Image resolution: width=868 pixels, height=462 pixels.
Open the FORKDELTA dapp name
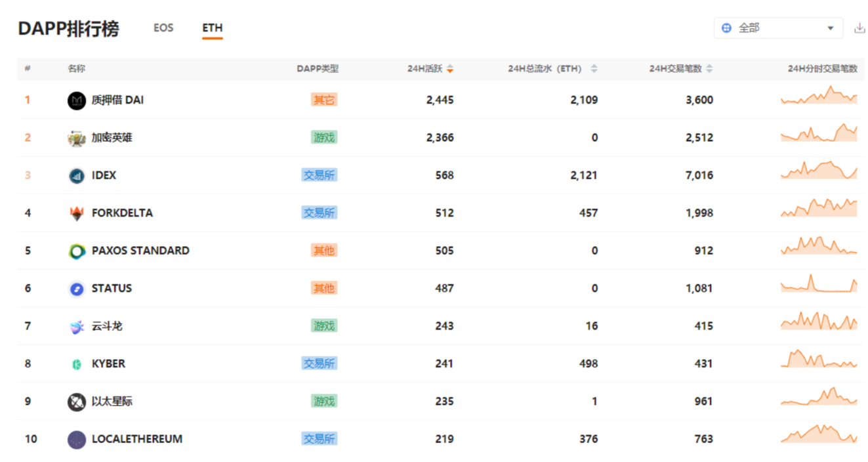pyautogui.click(x=122, y=213)
